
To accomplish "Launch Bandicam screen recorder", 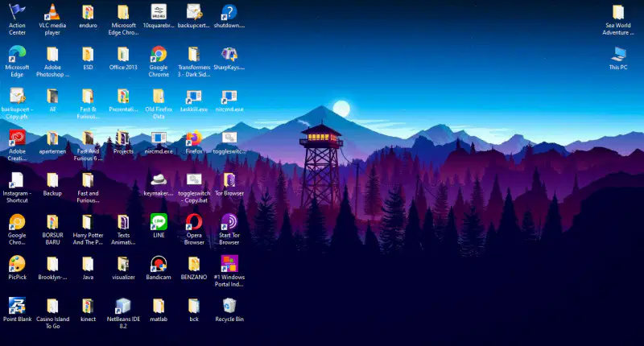I will tap(159, 264).
